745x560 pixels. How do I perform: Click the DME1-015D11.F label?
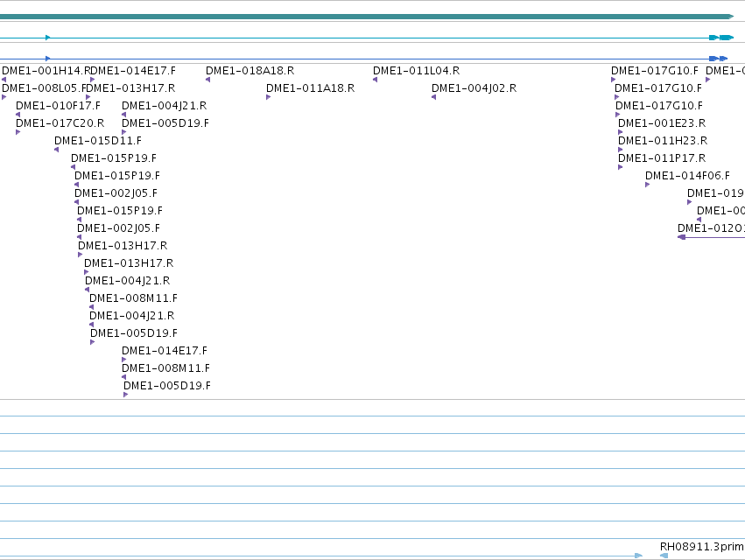click(x=98, y=141)
